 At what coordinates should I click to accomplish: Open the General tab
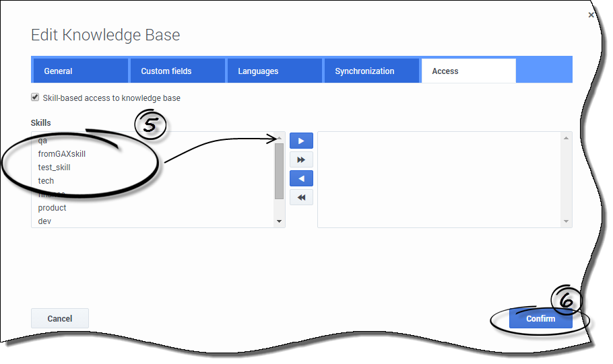click(x=79, y=71)
